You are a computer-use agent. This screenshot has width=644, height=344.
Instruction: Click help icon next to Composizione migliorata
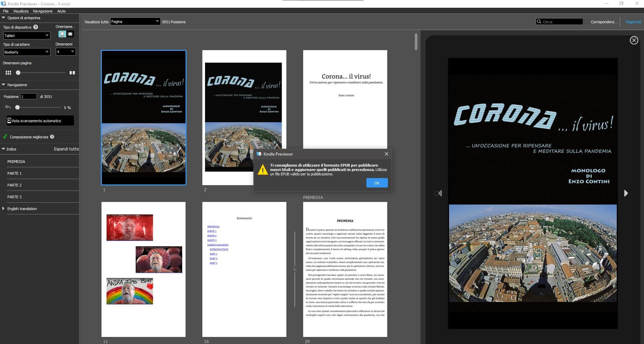coord(52,137)
